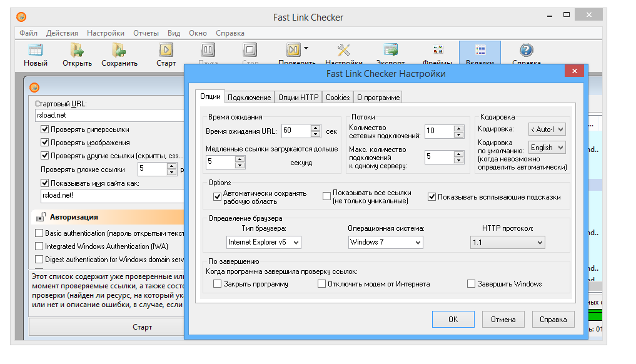Switch to the Подключение tab

(x=249, y=98)
